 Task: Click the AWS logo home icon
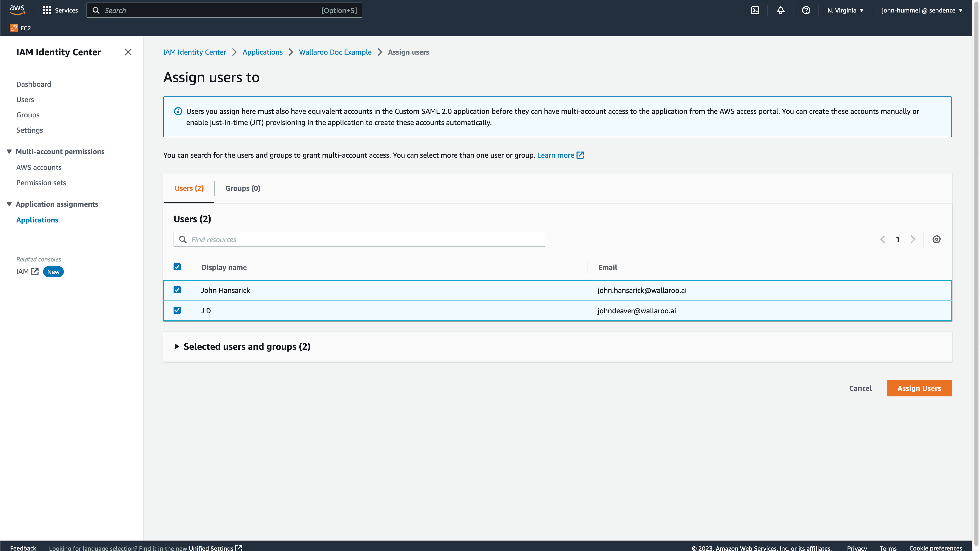click(17, 10)
